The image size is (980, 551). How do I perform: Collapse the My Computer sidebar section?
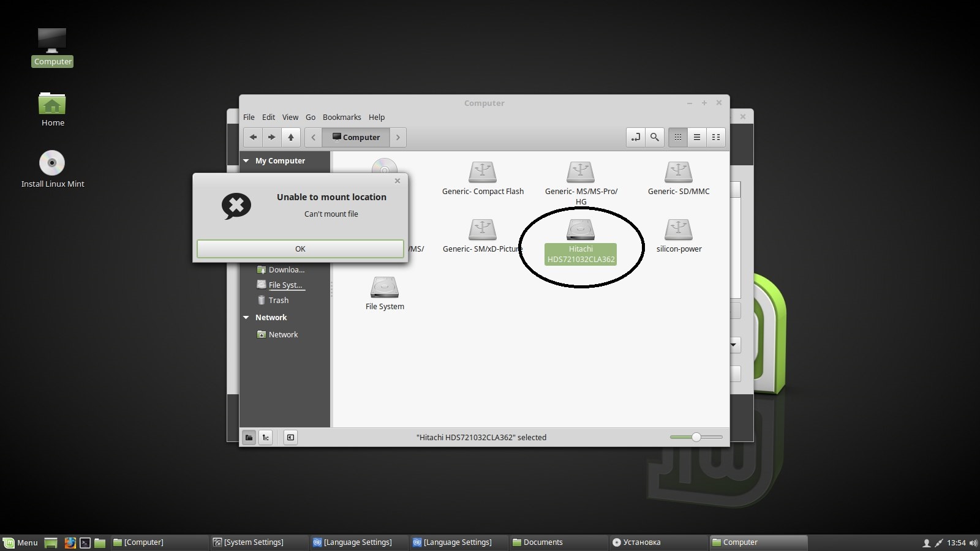pyautogui.click(x=246, y=161)
